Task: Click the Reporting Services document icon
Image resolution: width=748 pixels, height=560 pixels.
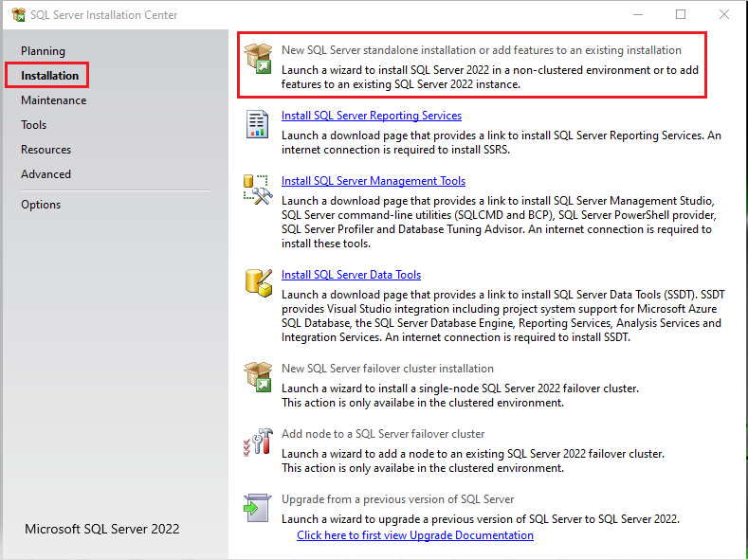Action: tap(258, 124)
